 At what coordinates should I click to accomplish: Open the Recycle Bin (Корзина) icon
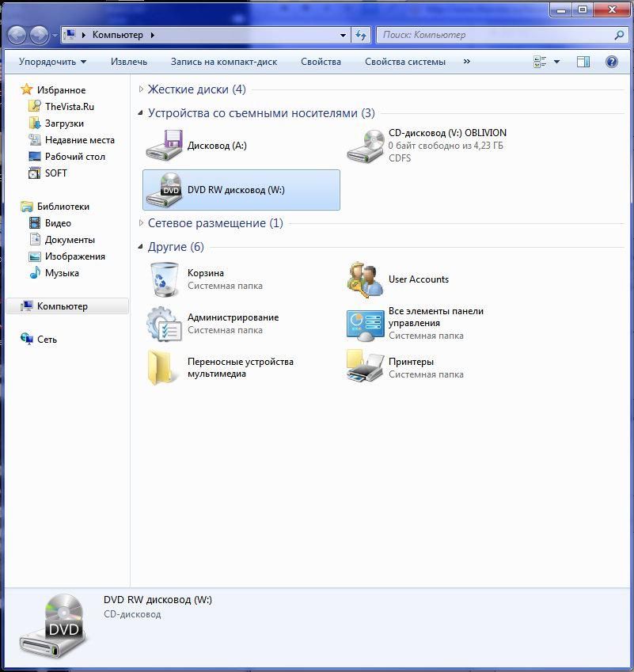pyautogui.click(x=165, y=279)
